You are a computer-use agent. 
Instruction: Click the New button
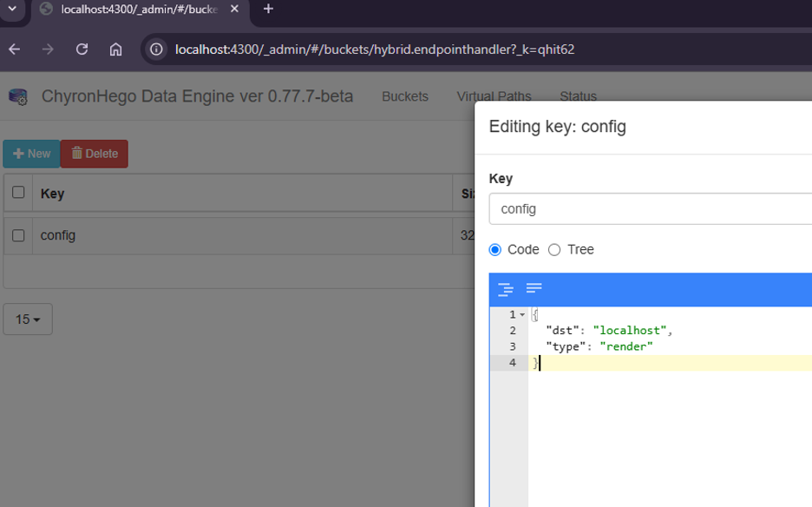[31, 154]
